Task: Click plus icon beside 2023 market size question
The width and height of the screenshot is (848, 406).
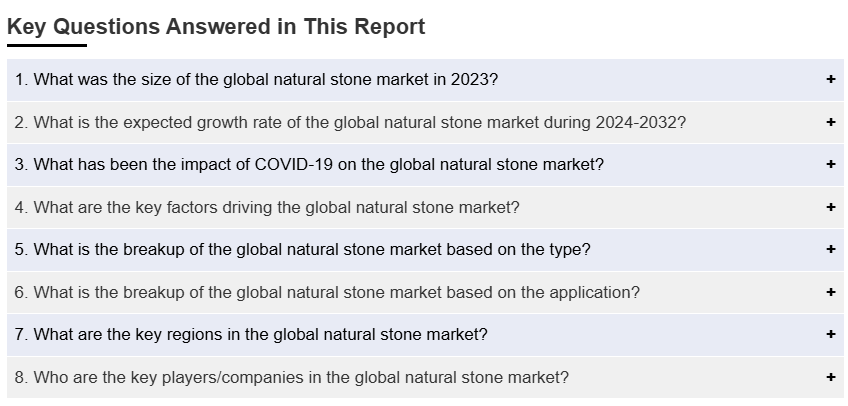Action: coord(831,80)
